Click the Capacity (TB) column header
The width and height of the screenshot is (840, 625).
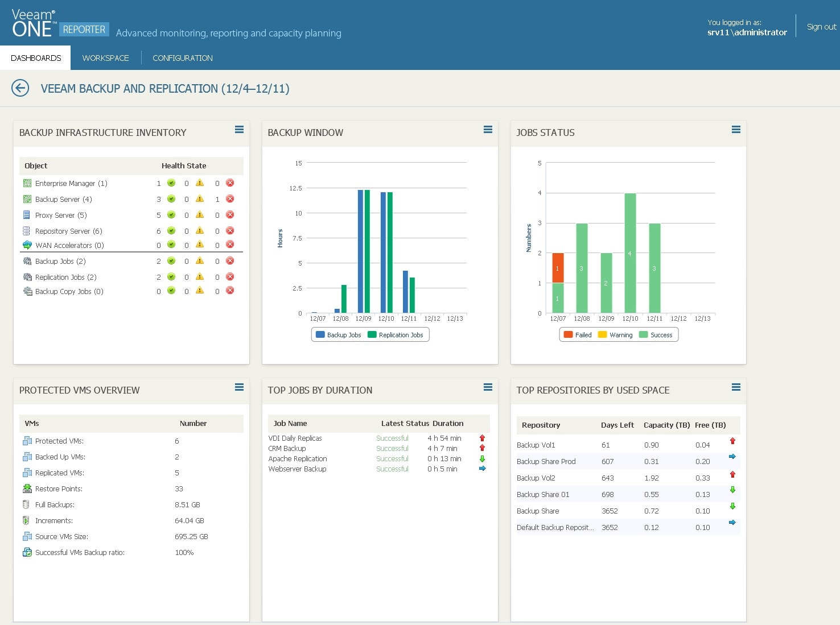pos(666,425)
